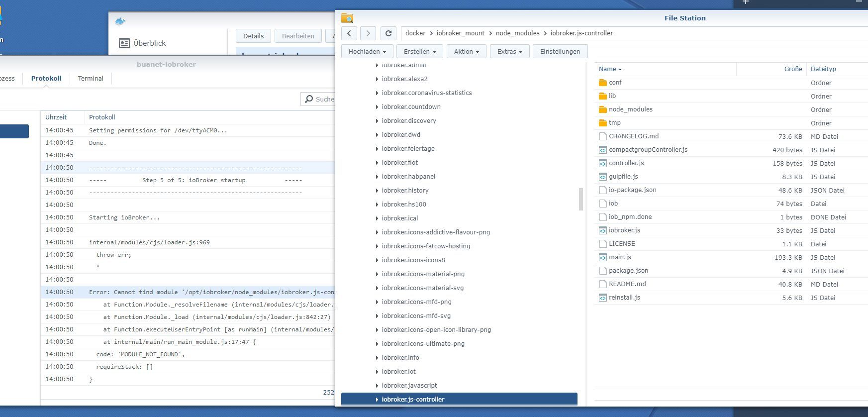
Task: Click the File Station app icon
Action: point(347,18)
